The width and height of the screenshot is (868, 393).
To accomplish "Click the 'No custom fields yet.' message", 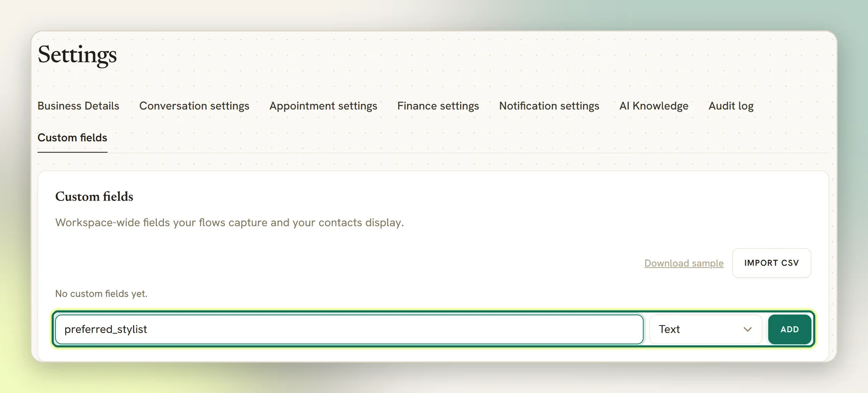I will click(x=101, y=294).
